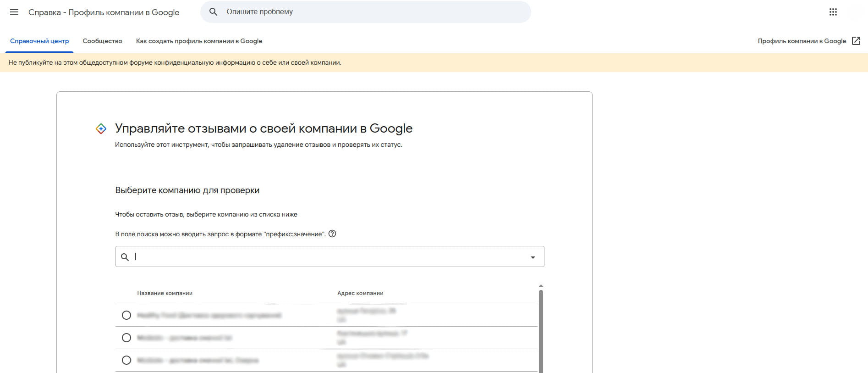
Task: Click the colorful Google diamond logo
Action: pyautogui.click(x=101, y=129)
